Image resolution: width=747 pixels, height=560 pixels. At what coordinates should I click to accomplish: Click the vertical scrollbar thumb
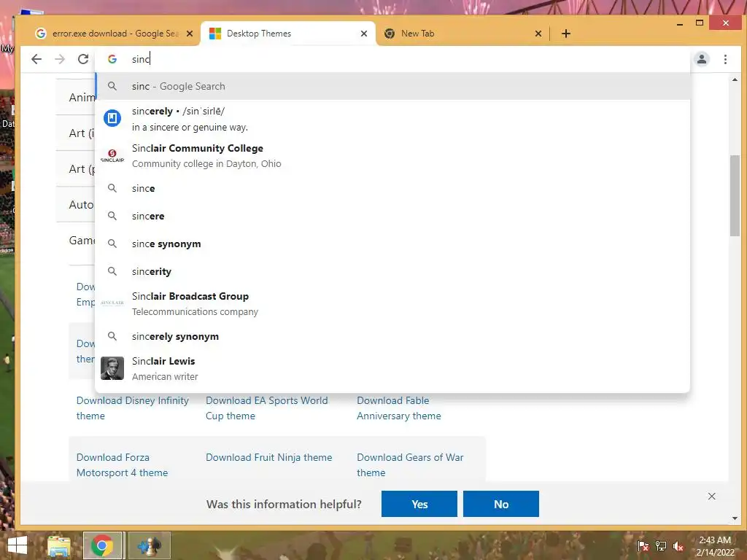[735, 195]
